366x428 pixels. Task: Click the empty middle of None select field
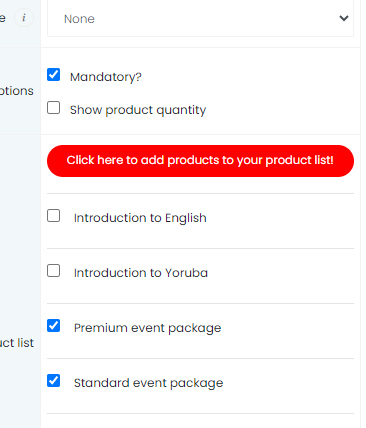(x=200, y=18)
